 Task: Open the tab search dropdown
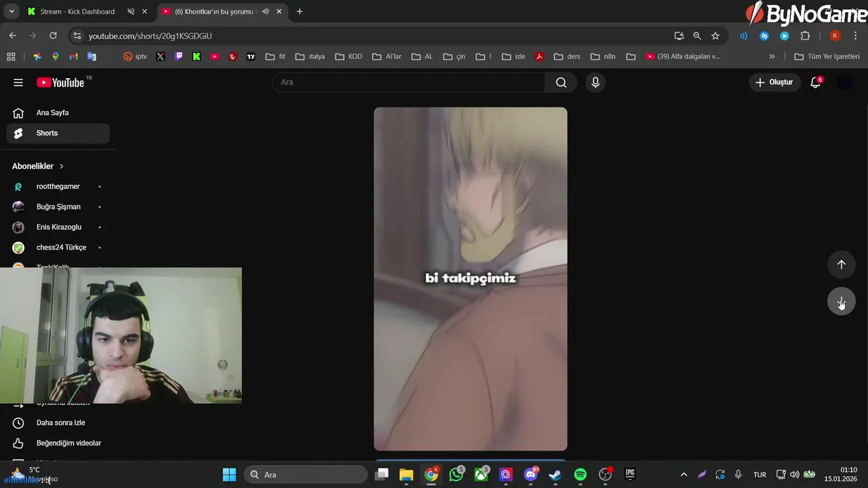pos(12,12)
